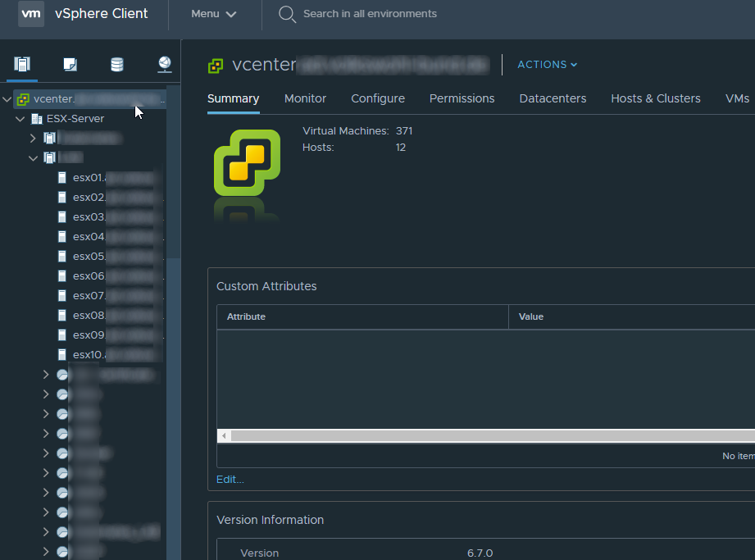Switch to the Hosts & Clusters tab
The image size is (755, 560).
click(x=655, y=98)
